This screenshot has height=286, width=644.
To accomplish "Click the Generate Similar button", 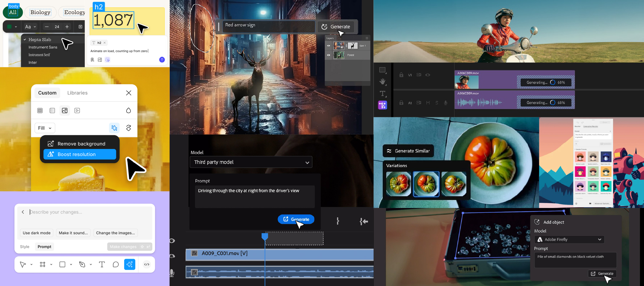I will point(408,151).
